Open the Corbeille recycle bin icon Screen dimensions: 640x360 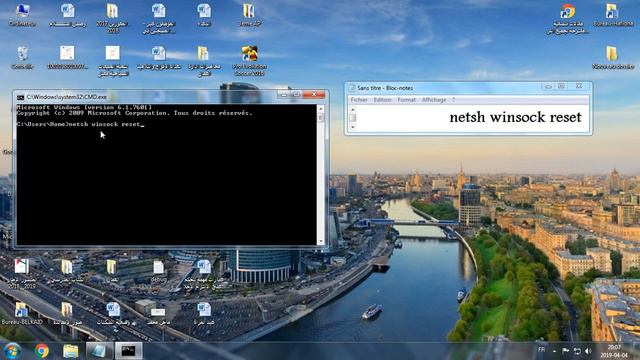(x=22, y=57)
